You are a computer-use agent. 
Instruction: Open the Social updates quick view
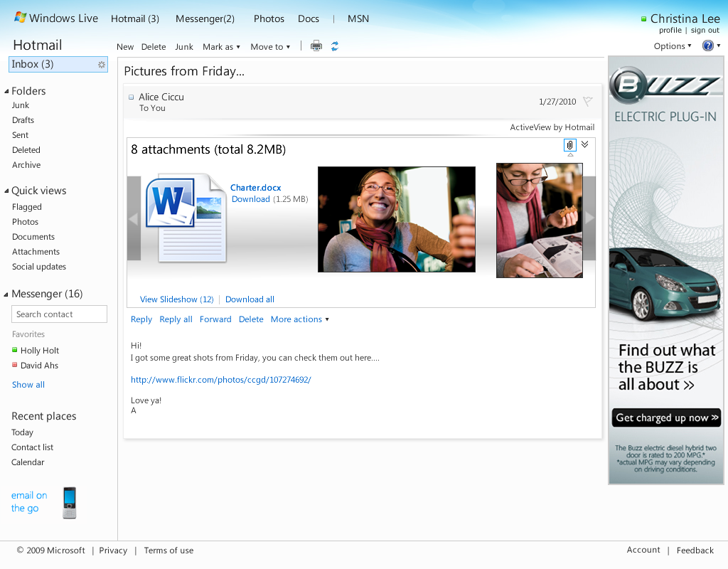39,267
